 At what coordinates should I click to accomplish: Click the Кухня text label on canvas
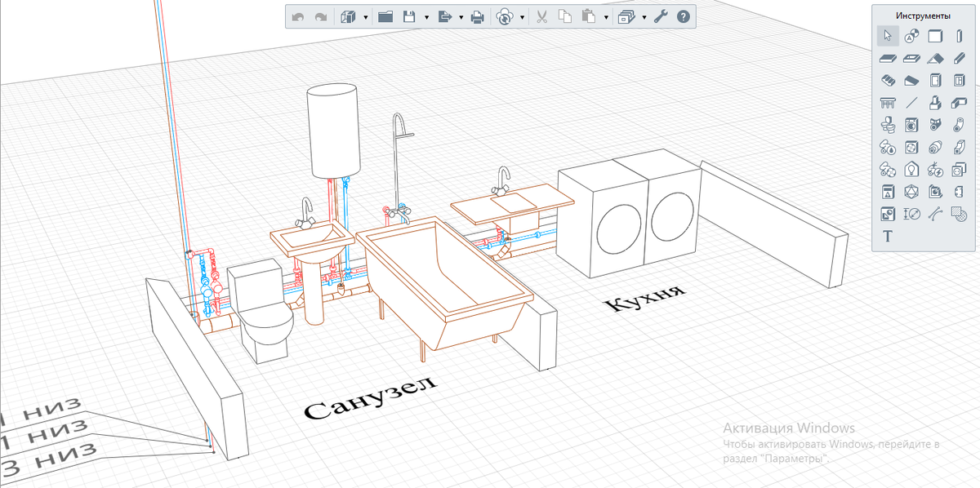click(x=644, y=299)
